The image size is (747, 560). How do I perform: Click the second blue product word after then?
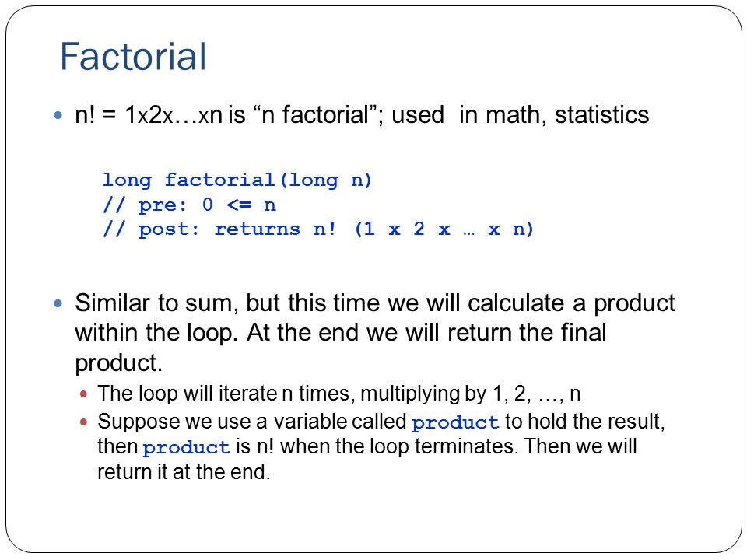tap(186, 447)
